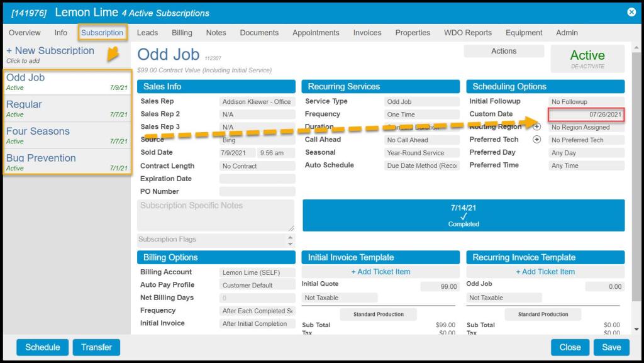Open the Actions menu

coord(503,52)
